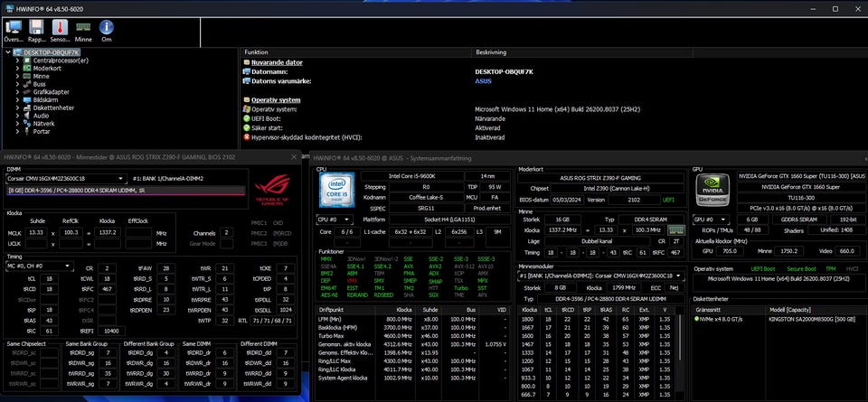
Task: Click the Driftpunkt column header
Action: click(346, 311)
